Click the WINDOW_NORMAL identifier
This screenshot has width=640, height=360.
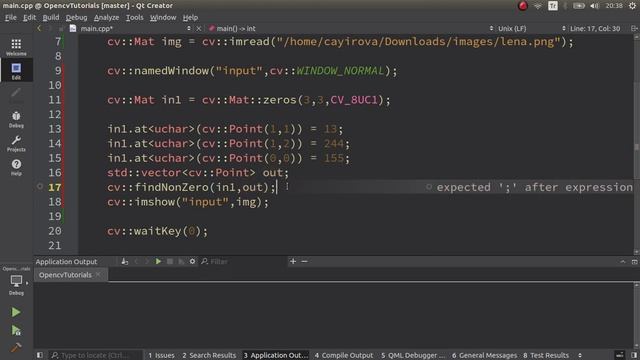point(340,71)
